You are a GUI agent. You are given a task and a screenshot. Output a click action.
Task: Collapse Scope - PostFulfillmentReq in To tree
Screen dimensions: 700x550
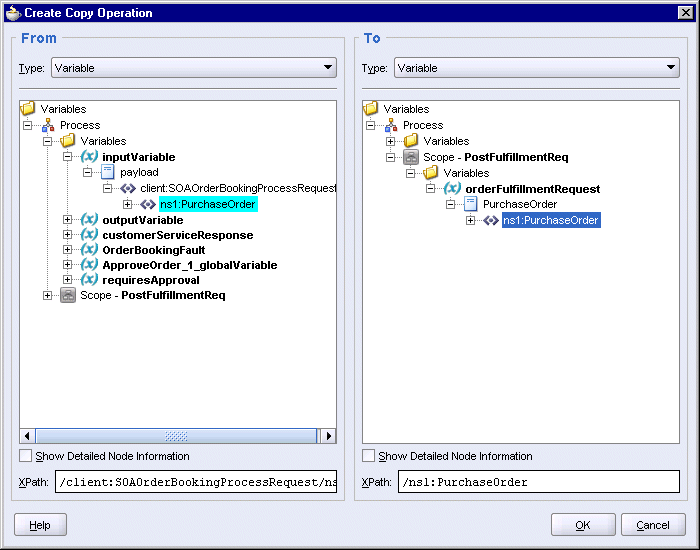tap(391, 157)
